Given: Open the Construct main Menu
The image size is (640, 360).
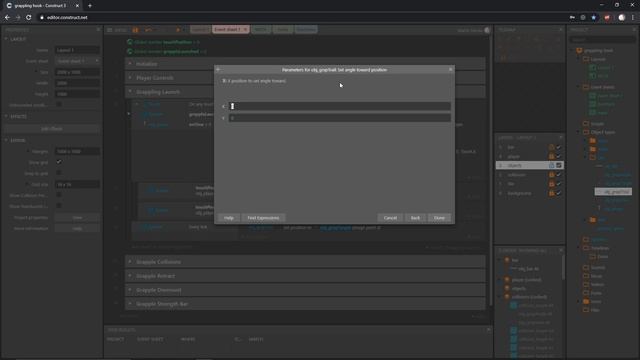Looking at the screenshot, I should click(x=117, y=30).
